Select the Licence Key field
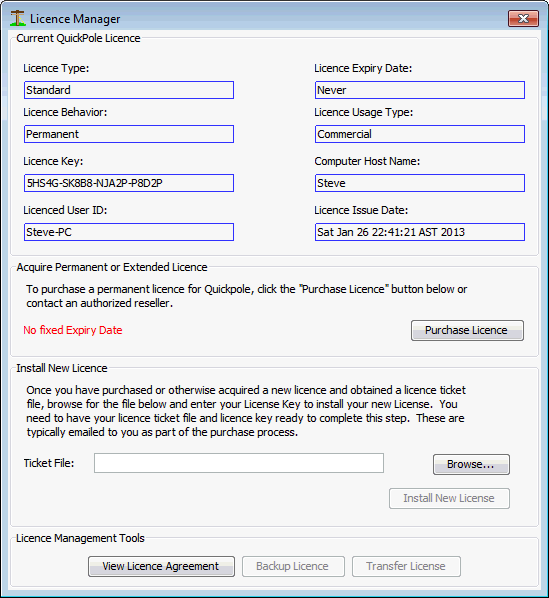The height and width of the screenshot is (598, 549). tap(129, 183)
